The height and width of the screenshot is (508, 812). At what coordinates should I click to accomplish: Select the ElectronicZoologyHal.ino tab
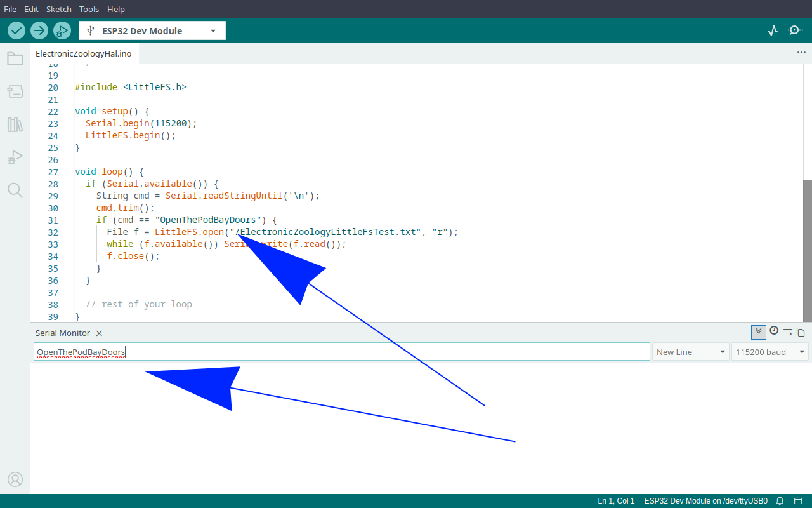[84, 53]
